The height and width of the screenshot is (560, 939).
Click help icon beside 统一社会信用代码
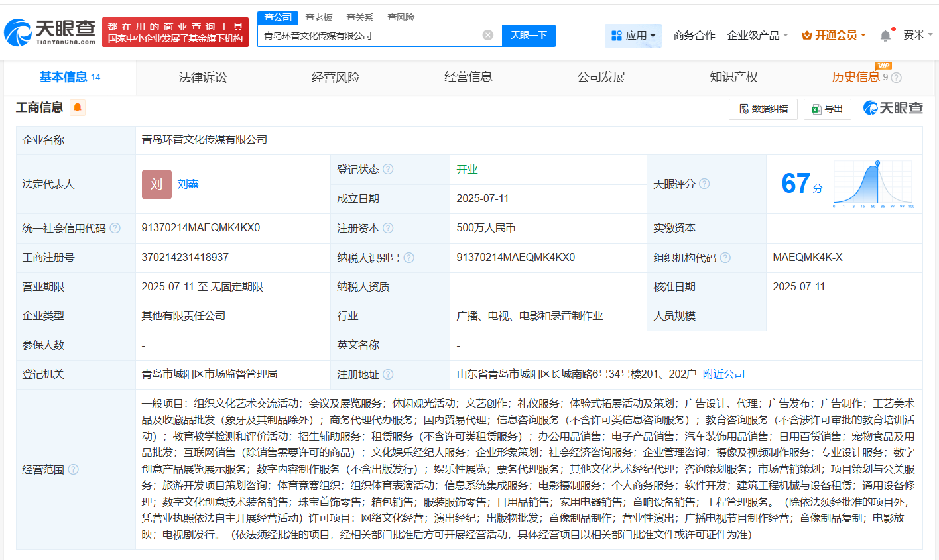tap(115, 228)
